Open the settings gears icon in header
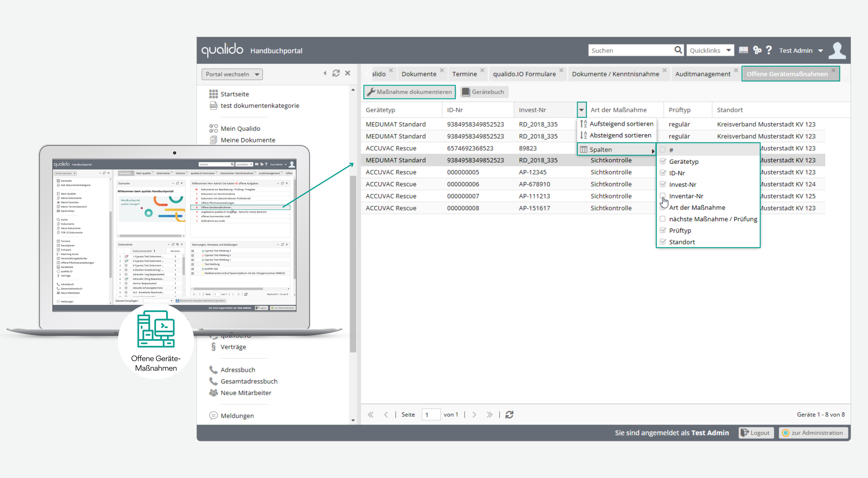The width and height of the screenshot is (868, 478). click(x=757, y=50)
